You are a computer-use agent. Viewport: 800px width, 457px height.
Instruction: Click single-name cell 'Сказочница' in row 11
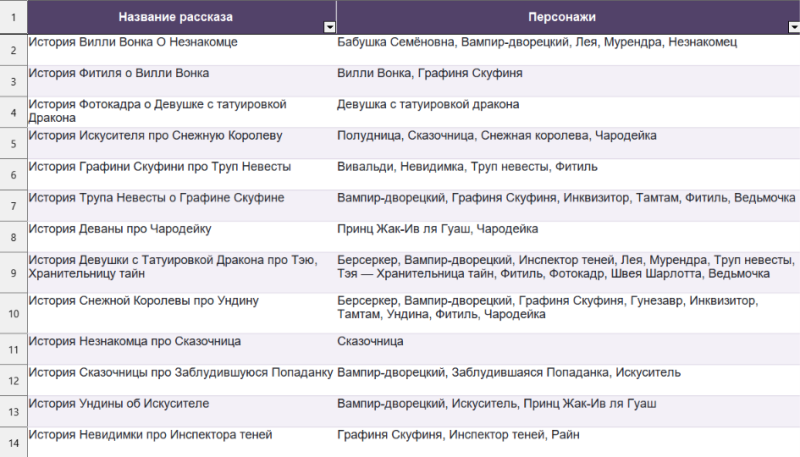568,349
